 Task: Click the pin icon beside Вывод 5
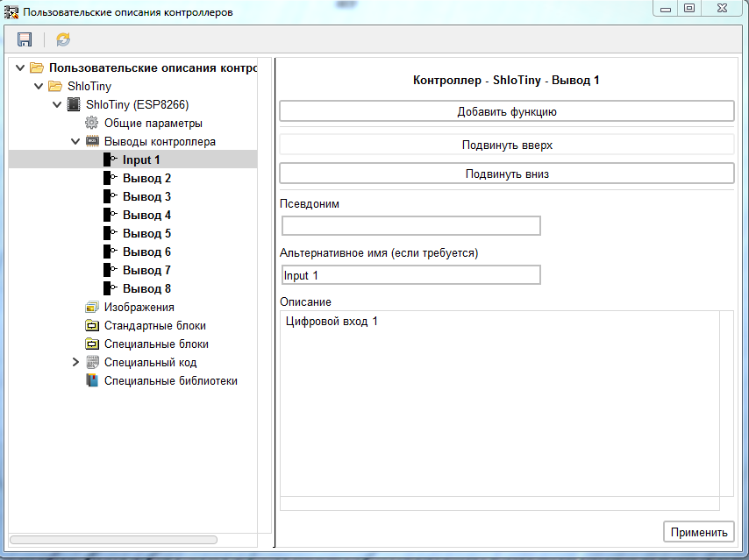click(111, 233)
